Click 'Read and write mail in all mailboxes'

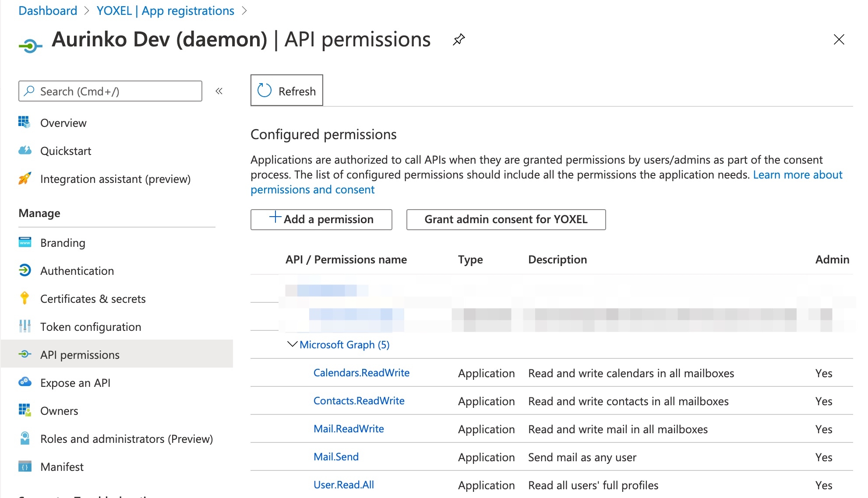(618, 429)
